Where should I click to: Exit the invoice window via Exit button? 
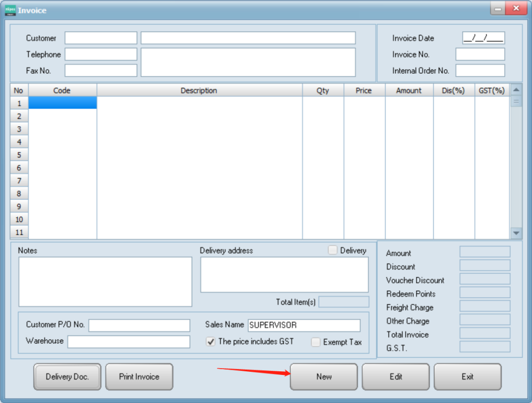click(467, 377)
